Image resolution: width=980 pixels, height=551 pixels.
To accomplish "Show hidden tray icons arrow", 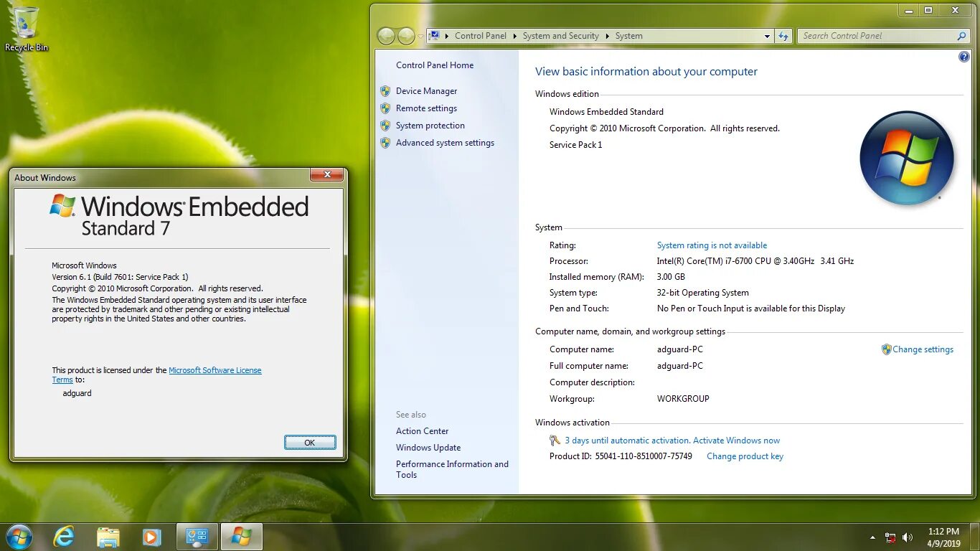I will click(x=872, y=537).
